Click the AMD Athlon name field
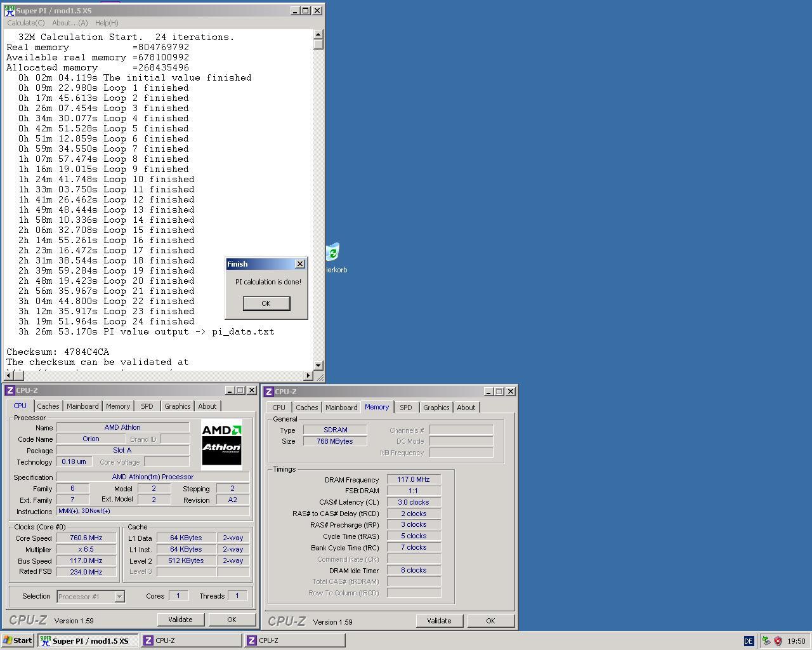This screenshot has width=812, height=650. tap(122, 428)
